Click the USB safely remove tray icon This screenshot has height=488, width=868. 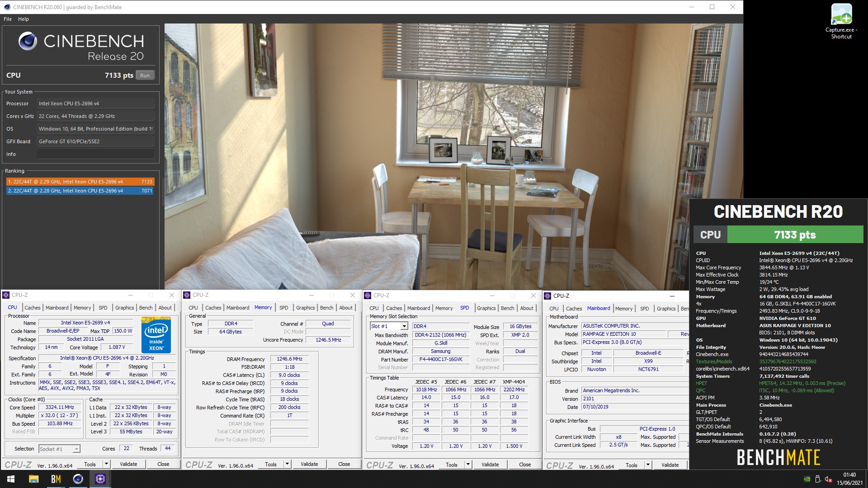(818, 479)
